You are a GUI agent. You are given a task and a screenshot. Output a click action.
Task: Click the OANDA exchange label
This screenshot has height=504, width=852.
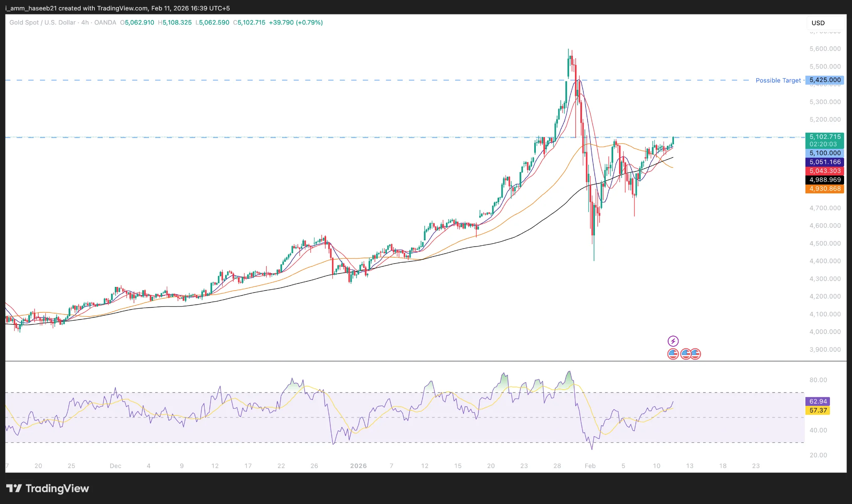point(105,22)
